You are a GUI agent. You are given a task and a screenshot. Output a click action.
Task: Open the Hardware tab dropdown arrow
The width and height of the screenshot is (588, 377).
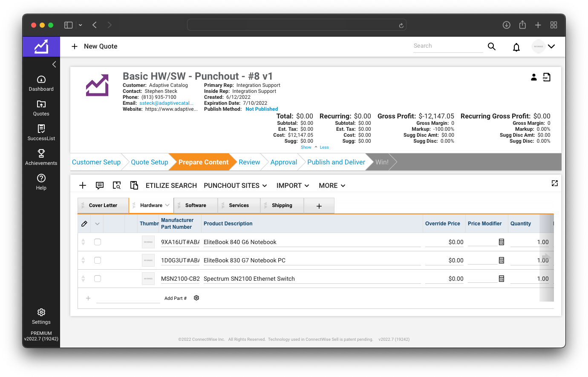pos(167,205)
